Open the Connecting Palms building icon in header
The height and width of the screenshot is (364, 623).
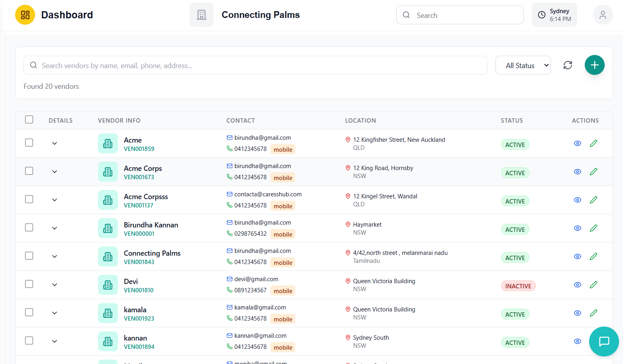[202, 15]
